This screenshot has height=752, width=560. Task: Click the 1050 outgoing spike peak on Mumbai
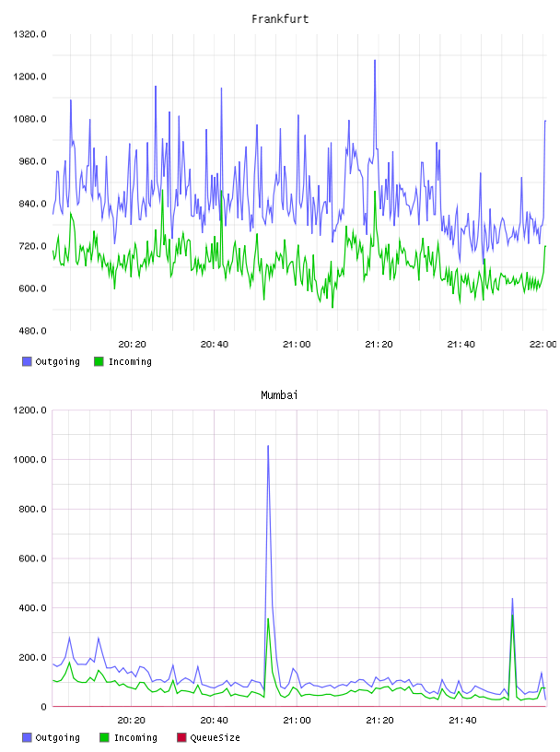[x=268, y=446]
